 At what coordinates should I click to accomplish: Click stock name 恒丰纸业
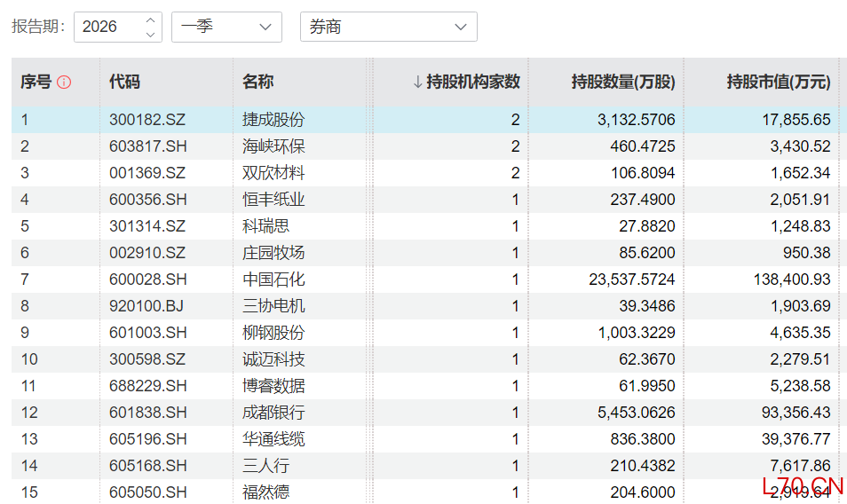pos(273,200)
